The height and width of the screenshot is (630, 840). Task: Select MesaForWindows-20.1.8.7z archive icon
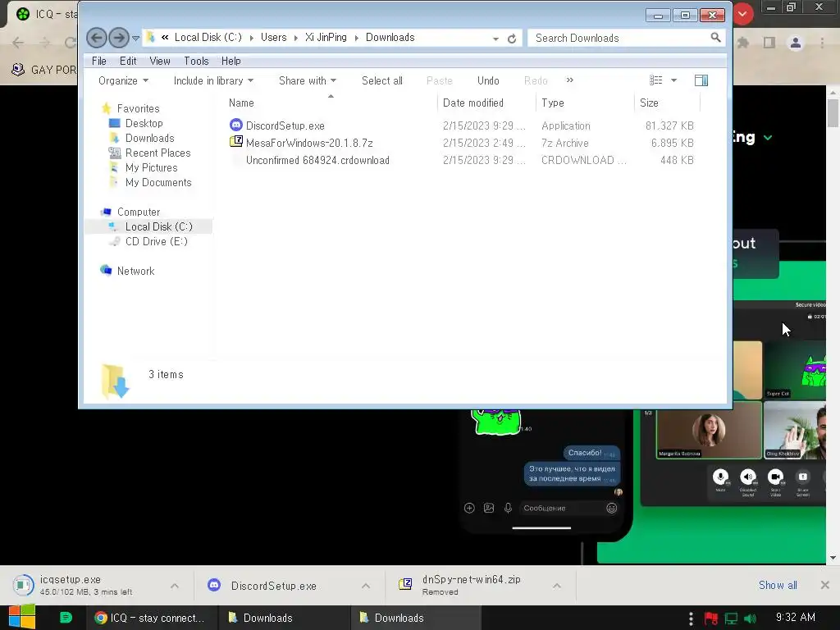coord(235,142)
